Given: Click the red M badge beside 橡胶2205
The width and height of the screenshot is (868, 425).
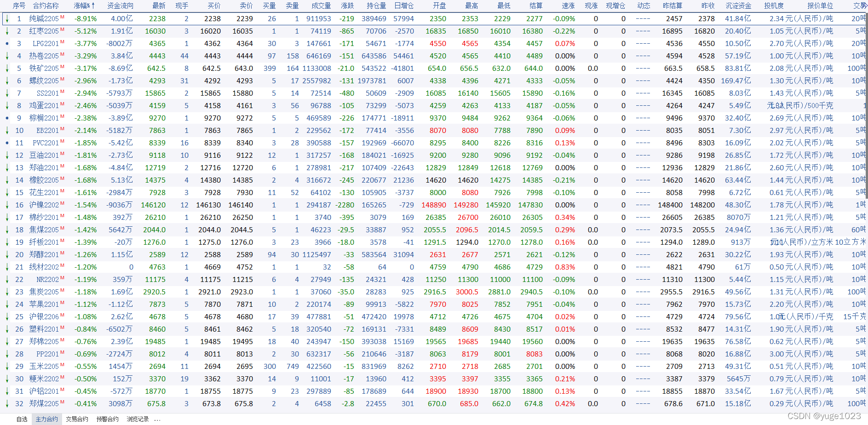Looking at the screenshot, I should [62, 178].
